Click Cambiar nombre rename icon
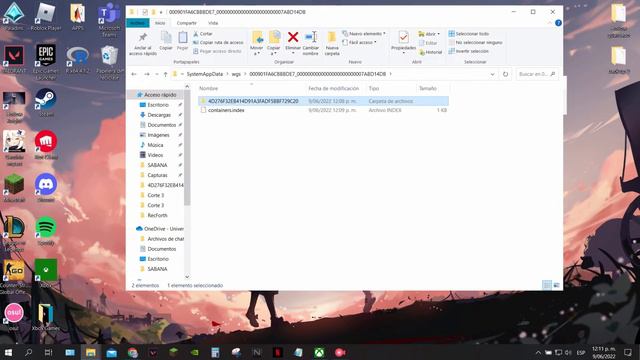The image size is (640, 360). [311, 37]
